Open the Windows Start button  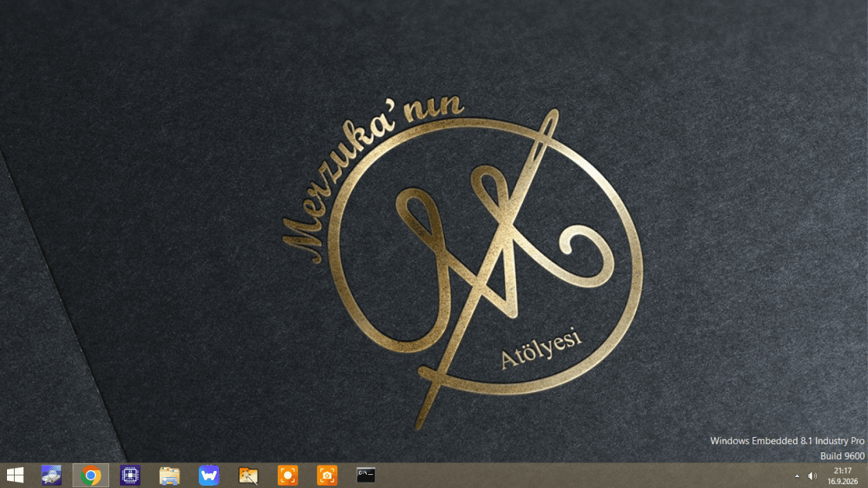pos(15,476)
